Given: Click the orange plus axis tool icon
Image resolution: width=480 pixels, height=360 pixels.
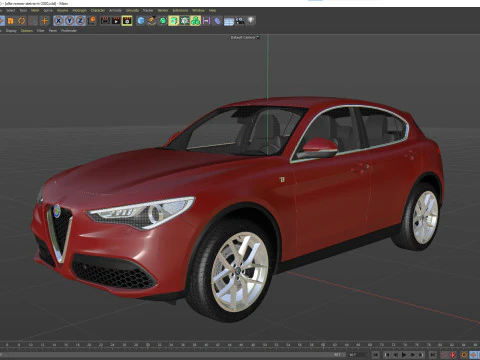Looking at the screenshot, I should pos(44,21).
